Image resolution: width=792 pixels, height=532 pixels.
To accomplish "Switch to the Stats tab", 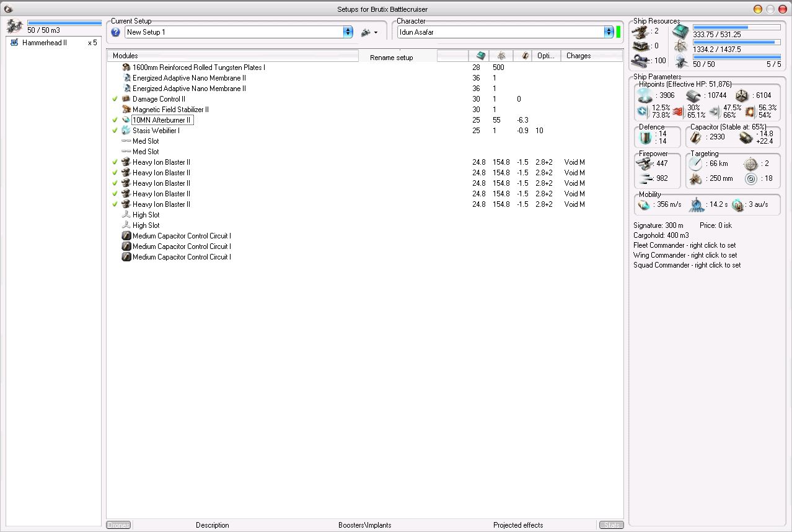I will tap(611, 525).
